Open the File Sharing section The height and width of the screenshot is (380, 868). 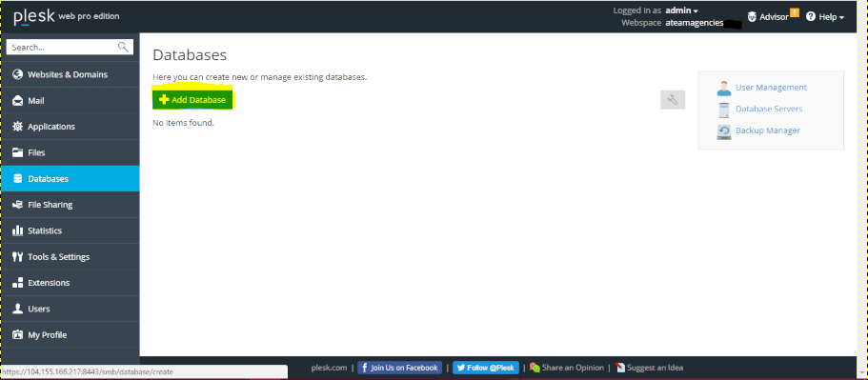[70, 205]
